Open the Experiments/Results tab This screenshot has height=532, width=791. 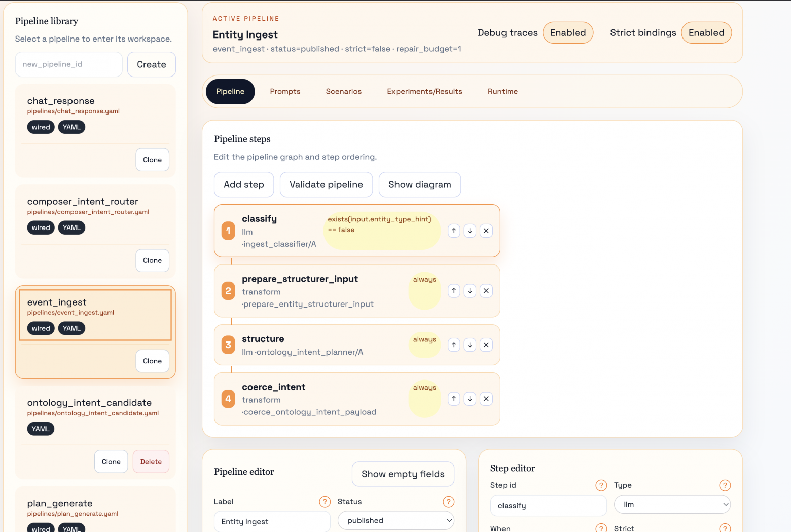[x=424, y=92]
